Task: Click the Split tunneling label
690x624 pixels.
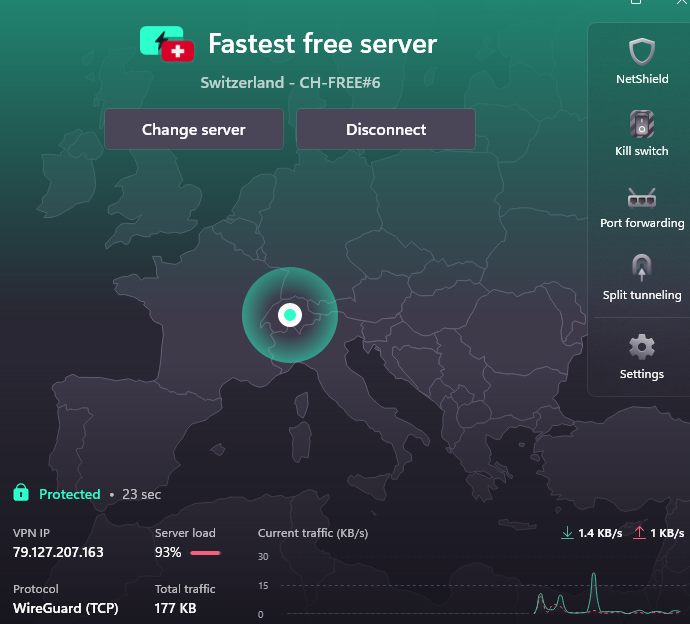Action: click(642, 295)
